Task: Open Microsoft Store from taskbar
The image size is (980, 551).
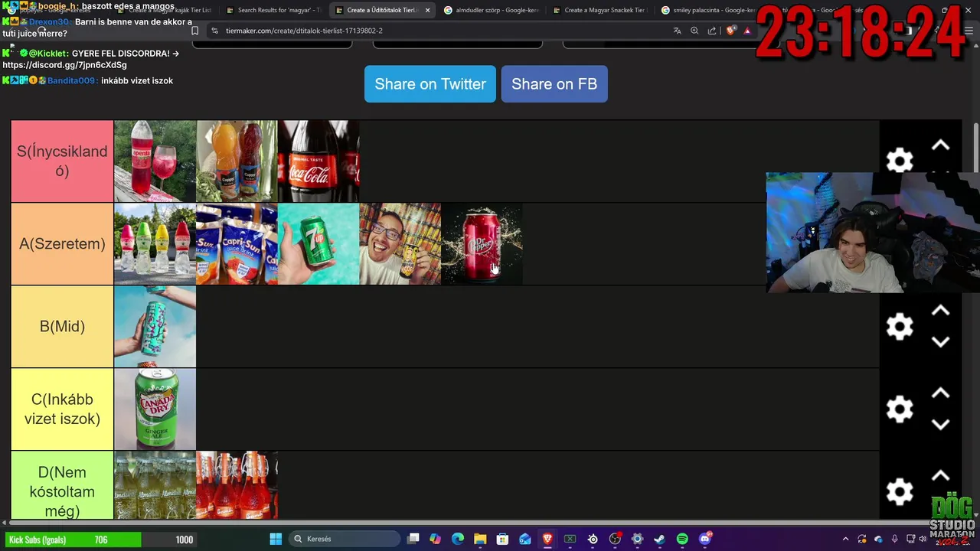Action: 502,539
